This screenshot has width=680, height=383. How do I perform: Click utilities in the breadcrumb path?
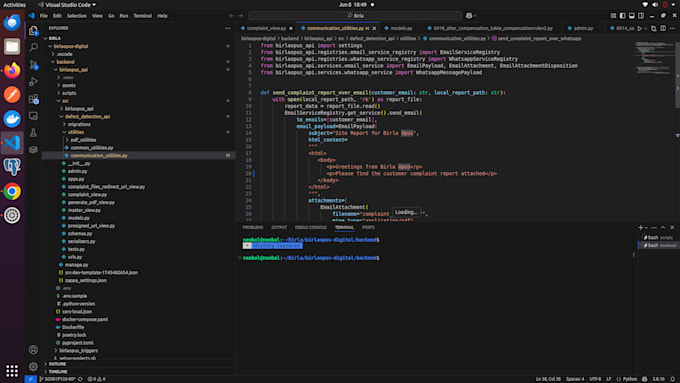[x=408, y=39]
